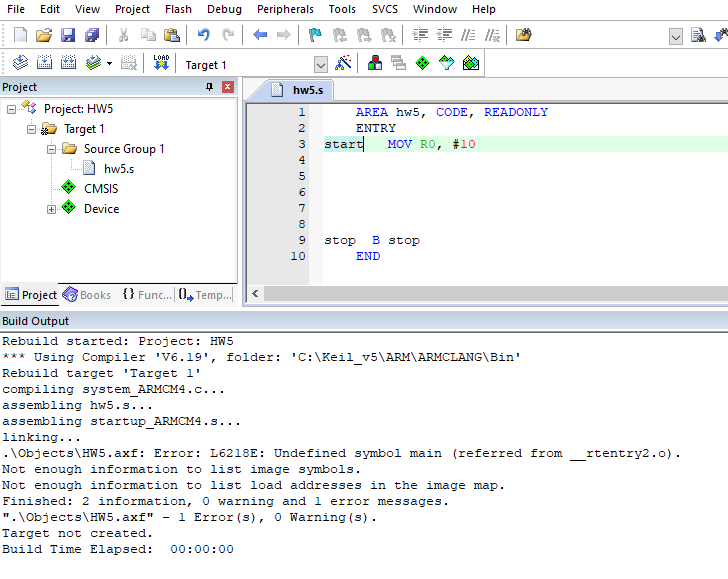Undo the last edit
Screen dimensions: 728x579
[203, 35]
